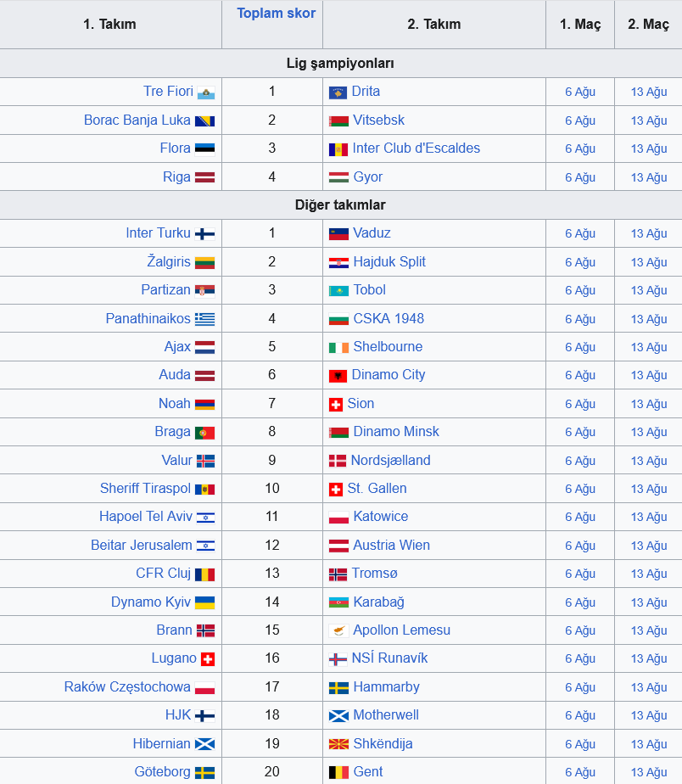Click the Azerbaijan flag next to Karabağ
The image size is (682, 784).
(338, 602)
